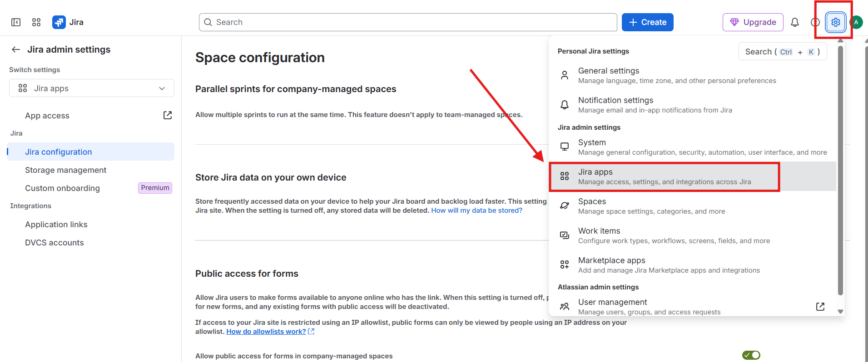The height and width of the screenshot is (362, 868).
Task: Click the Jira apps grid icon in menu
Action: click(x=565, y=176)
